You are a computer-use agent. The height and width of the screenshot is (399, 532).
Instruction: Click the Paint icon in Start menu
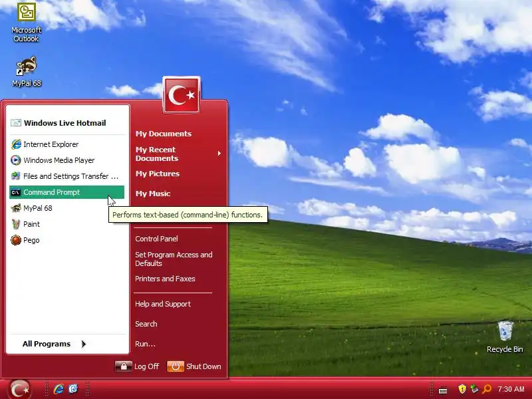[15, 224]
